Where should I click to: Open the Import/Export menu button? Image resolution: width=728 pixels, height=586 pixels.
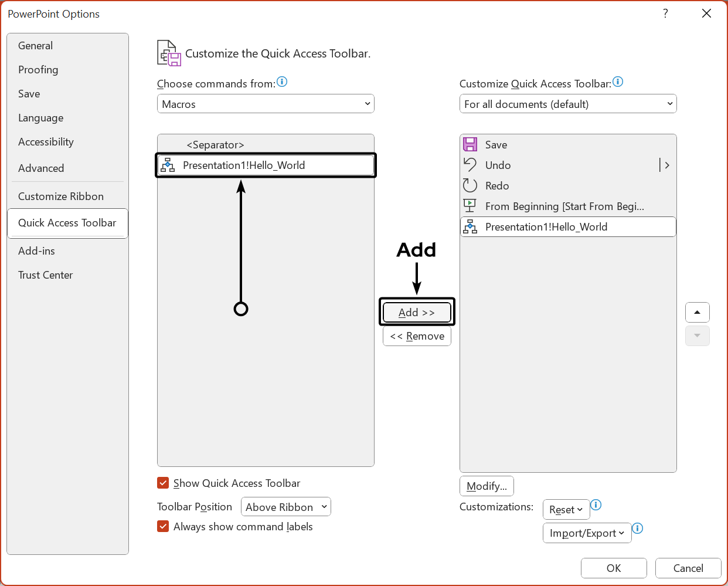click(x=587, y=533)
